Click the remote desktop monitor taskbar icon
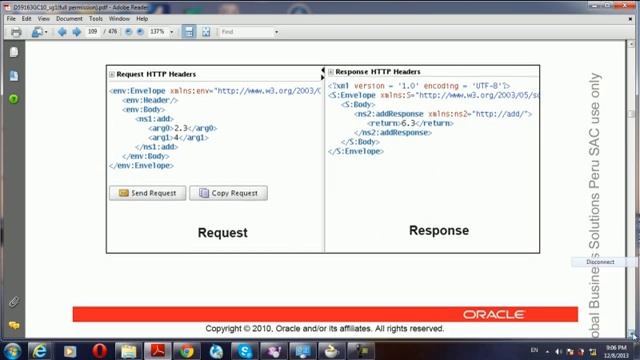This screenshot has height=360, width=640. pos(302,351)
